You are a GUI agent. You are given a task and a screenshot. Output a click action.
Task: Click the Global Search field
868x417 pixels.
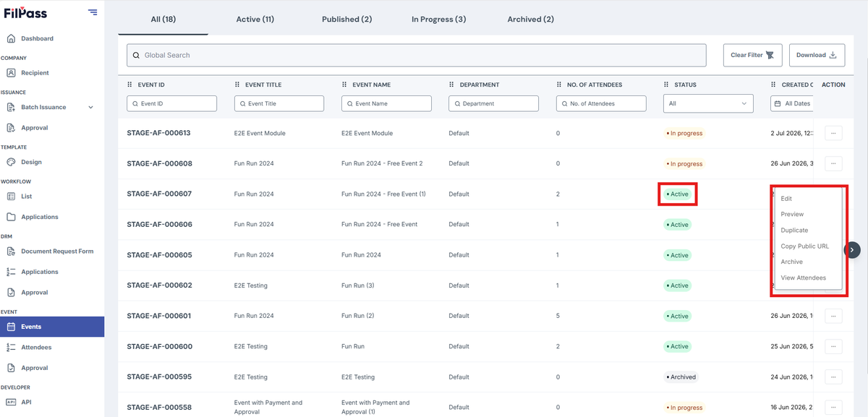[x=417, y=55]
